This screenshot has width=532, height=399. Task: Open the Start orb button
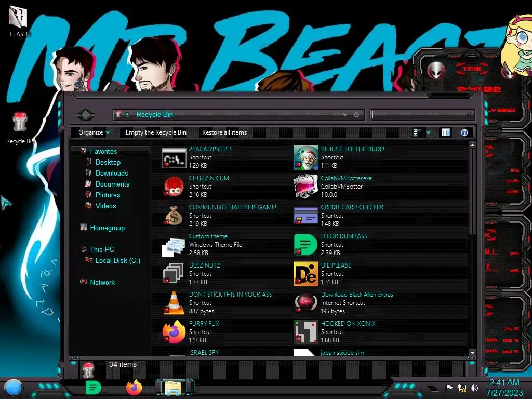[14, 388]
